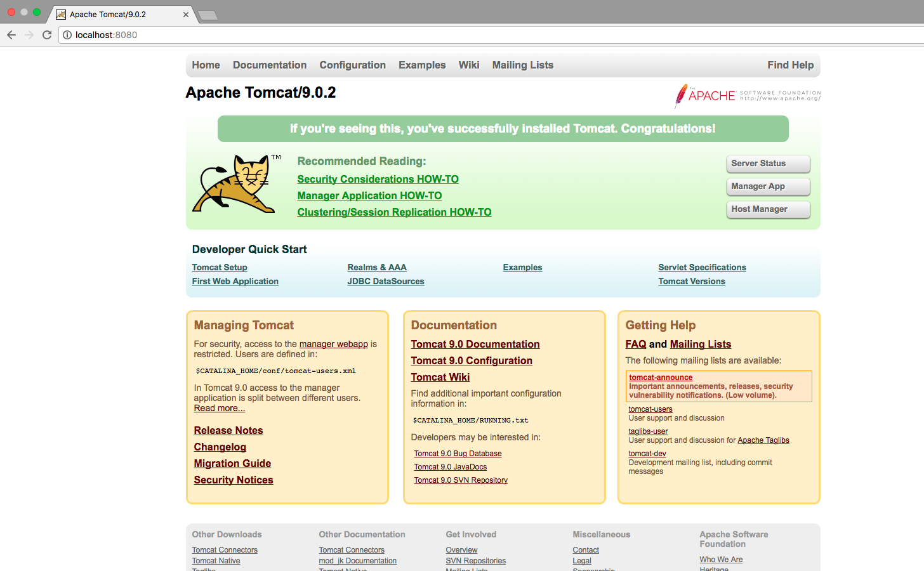Click the Server Status button
Viewport: 924px width, 571px height.
point(768,164)
